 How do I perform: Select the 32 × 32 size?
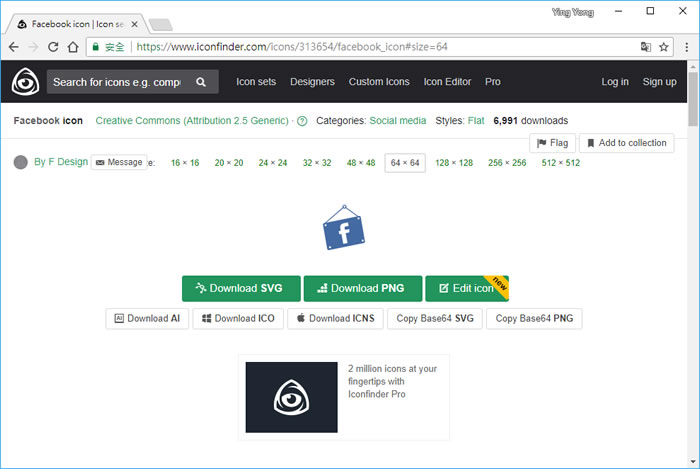[x=317, y=163]
